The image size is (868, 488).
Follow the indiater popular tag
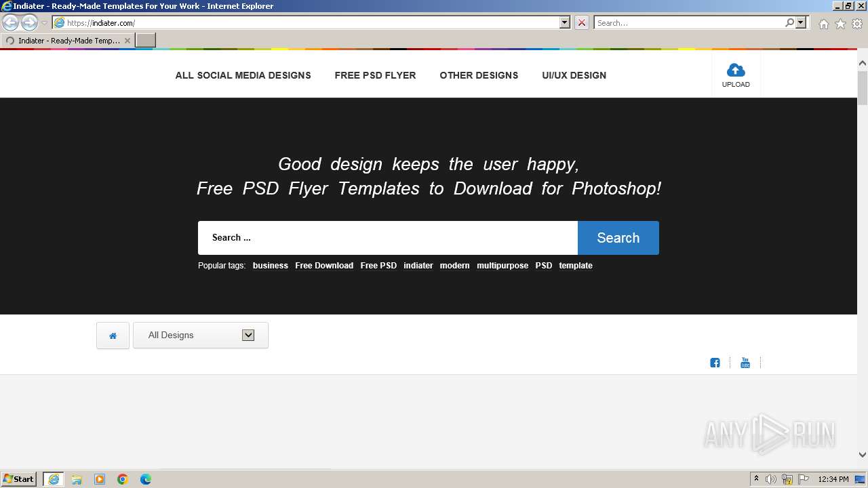[418, 266]
